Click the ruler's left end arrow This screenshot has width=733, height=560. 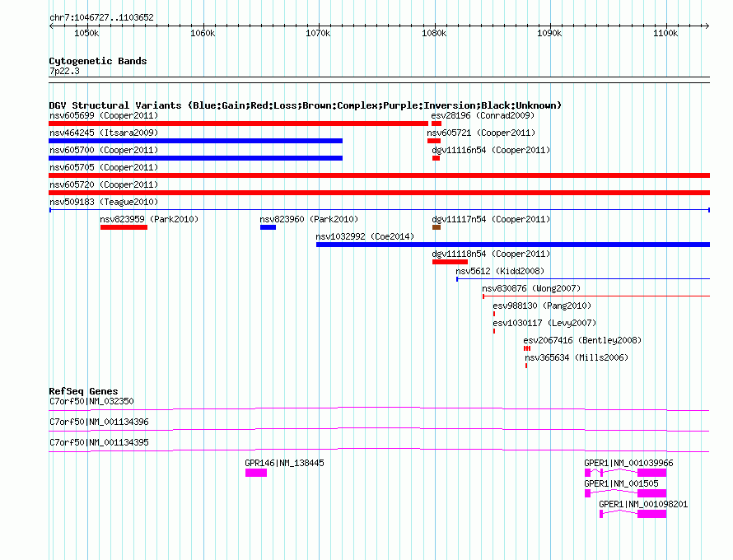point(51,26)
